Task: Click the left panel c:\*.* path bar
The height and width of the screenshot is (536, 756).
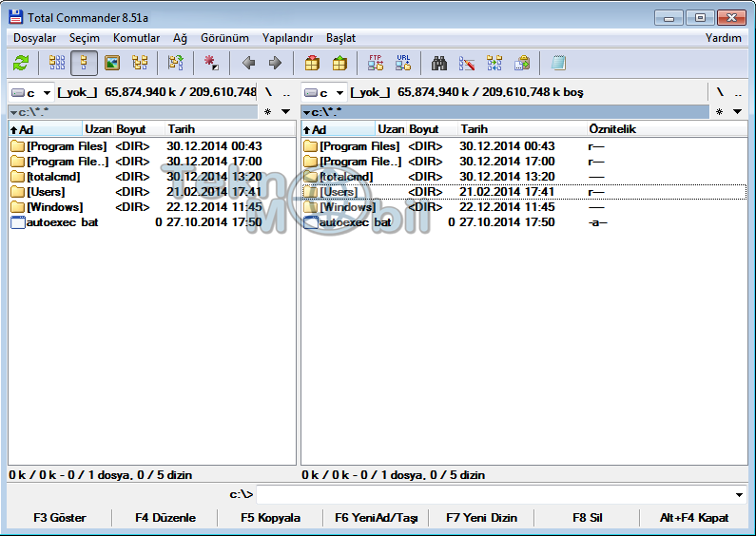Action: (x=133, y=112)
